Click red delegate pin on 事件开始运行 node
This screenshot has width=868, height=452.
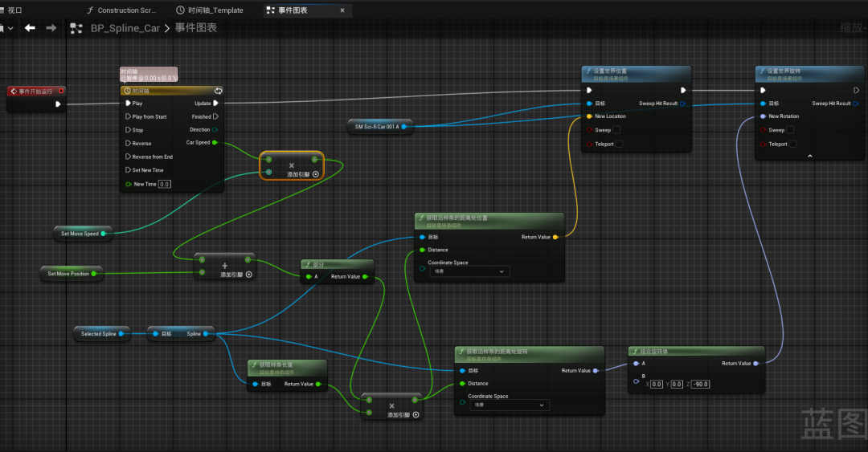61,91
